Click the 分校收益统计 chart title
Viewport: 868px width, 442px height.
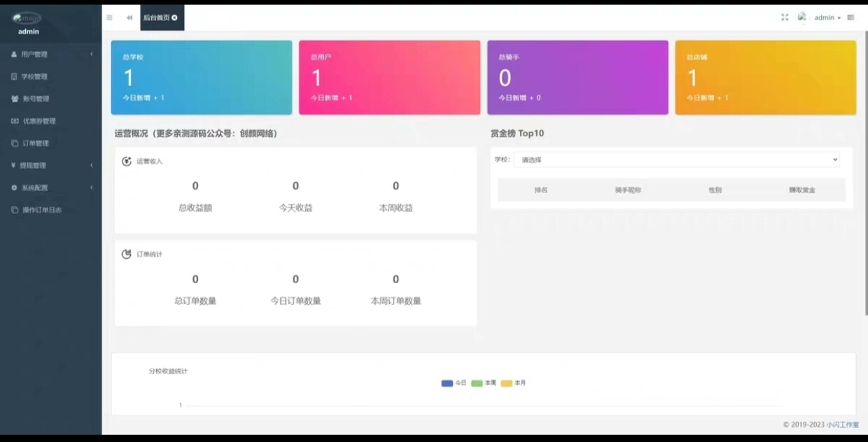coord(168,371)
